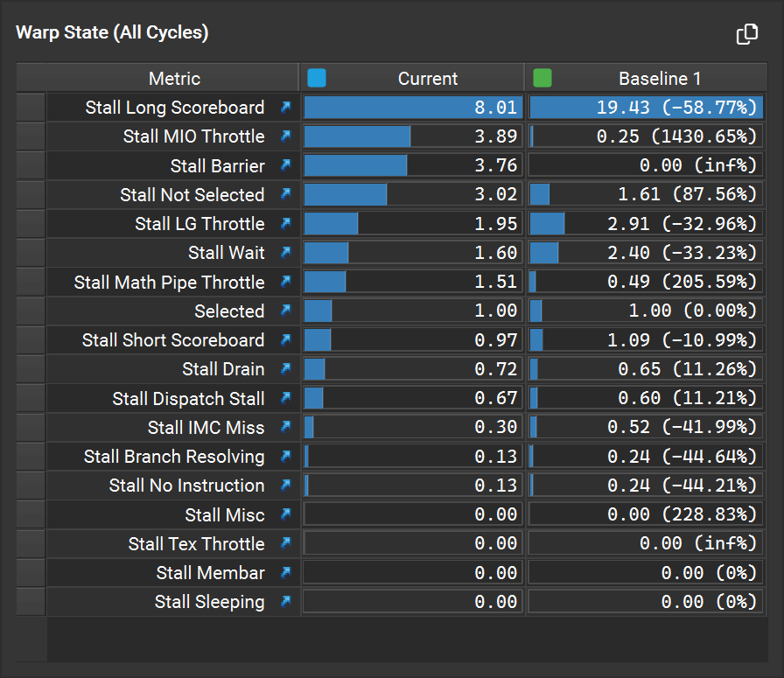The image size is (784, 678).
Task: Click Baseline value 1.09 (-10.99%)
Action: click(682, 340)
